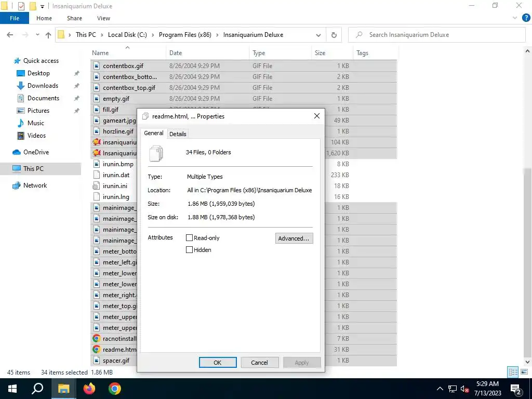Open the File menu

[x=15, y=18]
